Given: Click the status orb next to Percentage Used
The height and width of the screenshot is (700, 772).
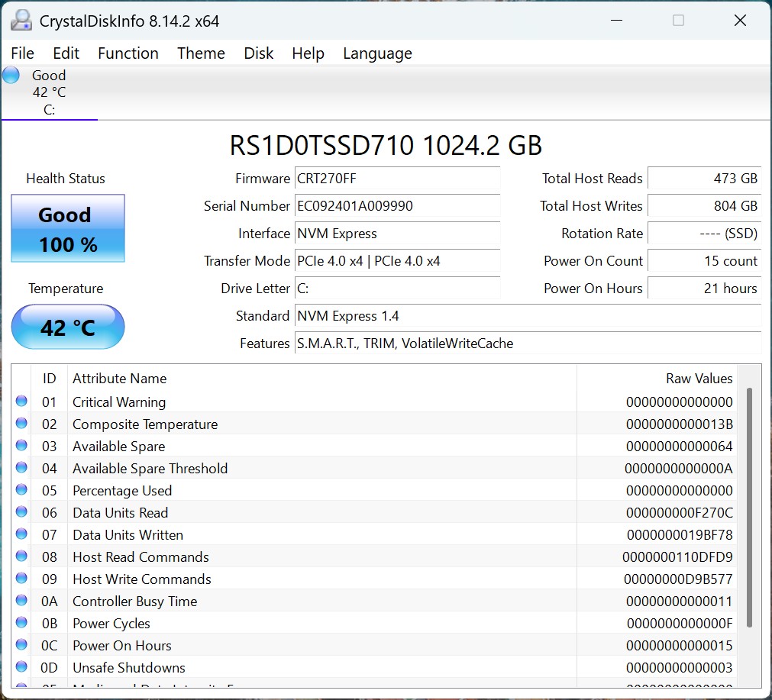Looking at the screenshot, I should click(x=21, y=490).
